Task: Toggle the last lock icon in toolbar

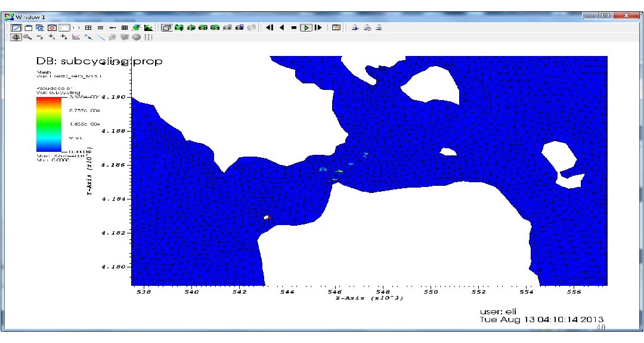Action: coord(379,28)
